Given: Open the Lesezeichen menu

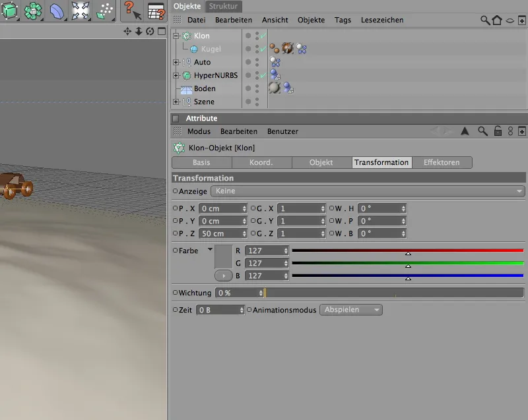Looking at the screenshot, I should click(381, 20).
